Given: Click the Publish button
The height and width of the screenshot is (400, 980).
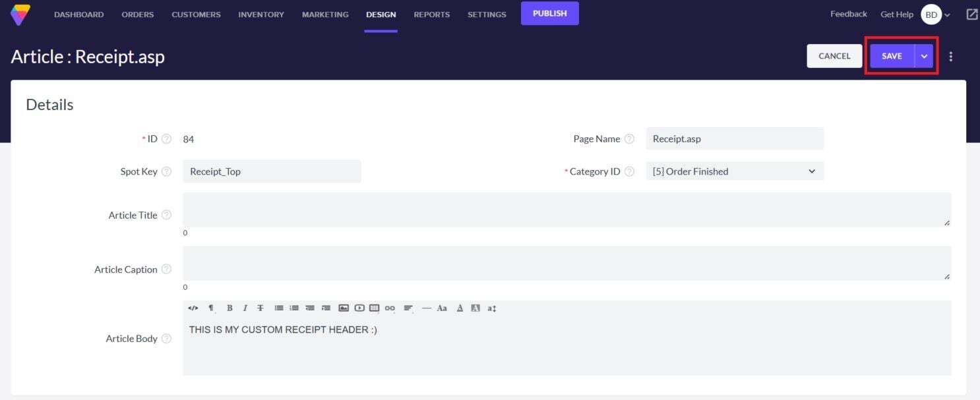Looking at the screenshot, I should 549,13.
